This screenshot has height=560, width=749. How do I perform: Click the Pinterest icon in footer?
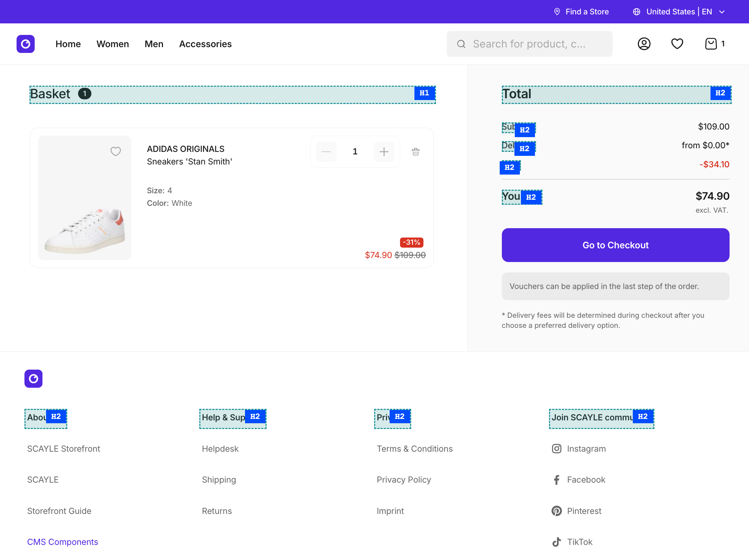coord(557,511)
